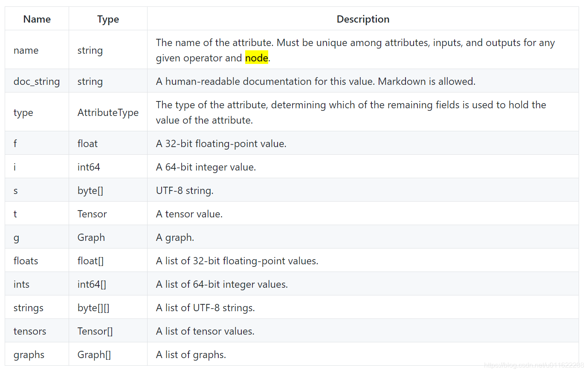Viewport: 588px width, 373px height.
Task: Click 'A list of 64-bit integer values.'
Action: [x=222, y=284]
